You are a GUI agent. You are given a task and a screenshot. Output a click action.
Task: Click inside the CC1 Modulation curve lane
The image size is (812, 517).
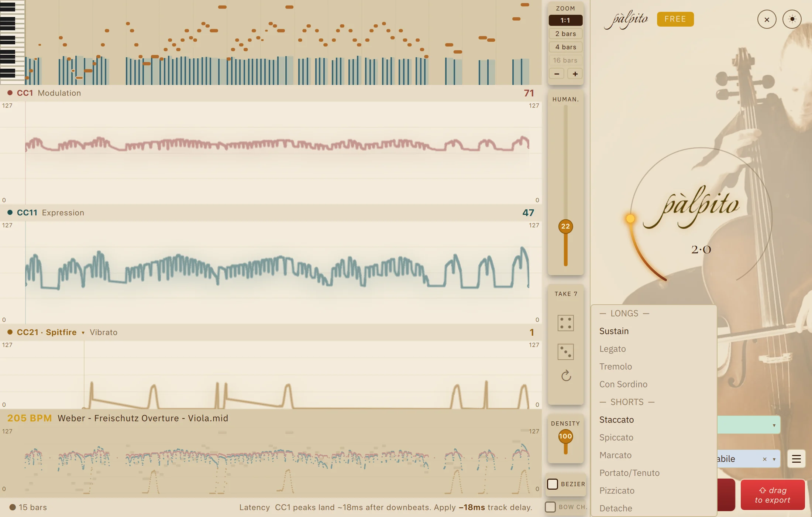click(x=271, y=153)
